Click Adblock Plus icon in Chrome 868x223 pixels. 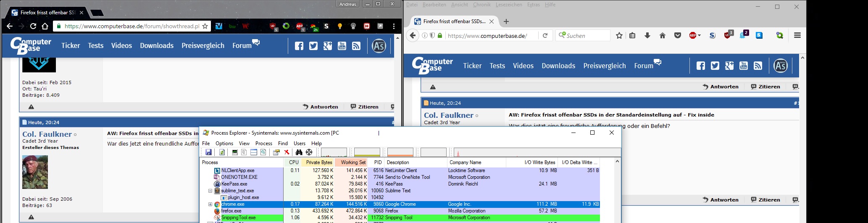click(300, 27)
